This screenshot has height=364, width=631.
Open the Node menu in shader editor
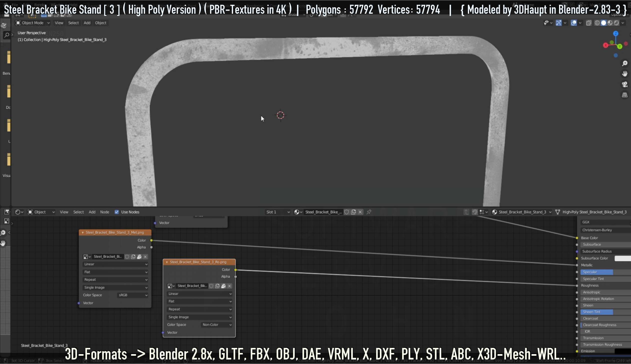pyautogui.click(x=104, y=212)
